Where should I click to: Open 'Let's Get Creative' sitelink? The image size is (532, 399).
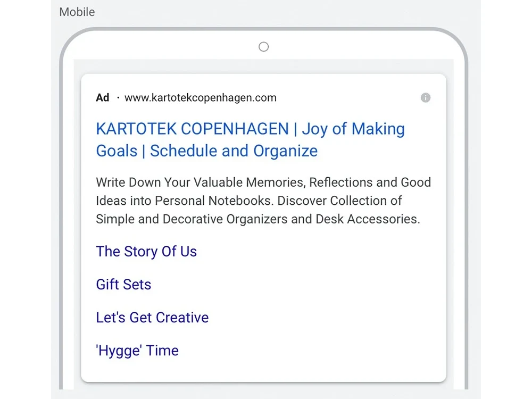coord(152,318)
